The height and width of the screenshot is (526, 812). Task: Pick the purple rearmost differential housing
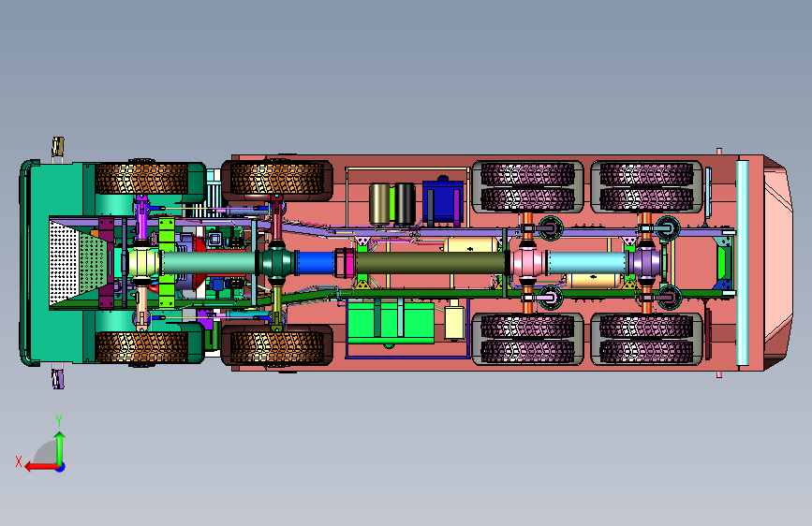[x=646, y=262]
